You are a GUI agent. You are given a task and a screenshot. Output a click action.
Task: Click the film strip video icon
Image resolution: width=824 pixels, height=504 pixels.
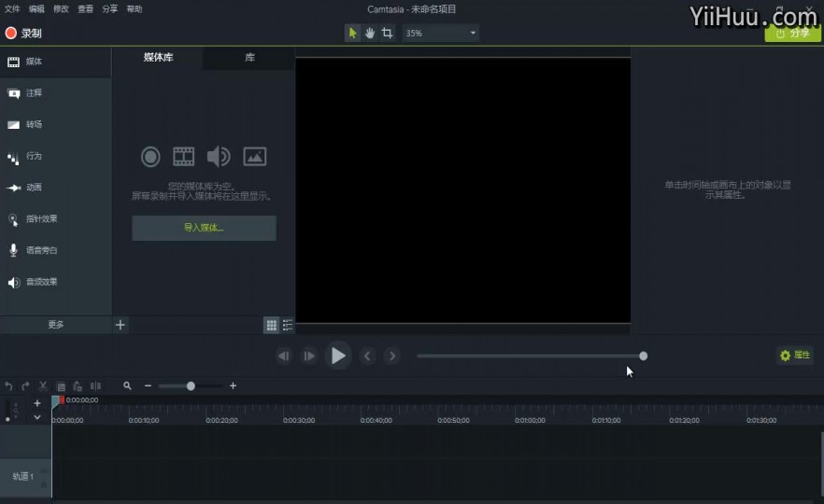pyautogui.click(x=183, y=157)
